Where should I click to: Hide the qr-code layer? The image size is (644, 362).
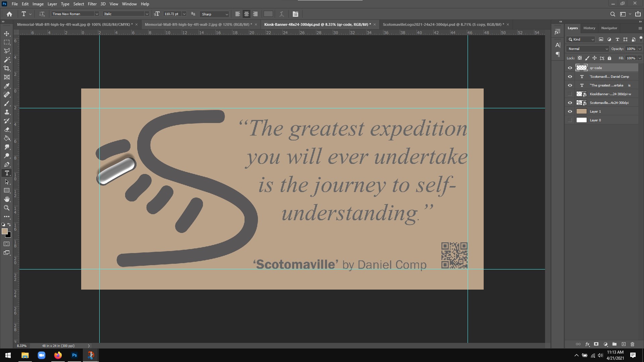[570, 68]
